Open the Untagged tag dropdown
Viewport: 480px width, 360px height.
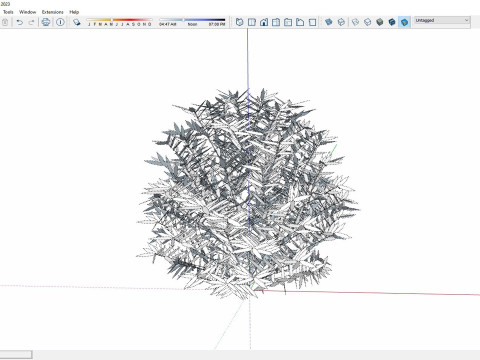[441, 21]
